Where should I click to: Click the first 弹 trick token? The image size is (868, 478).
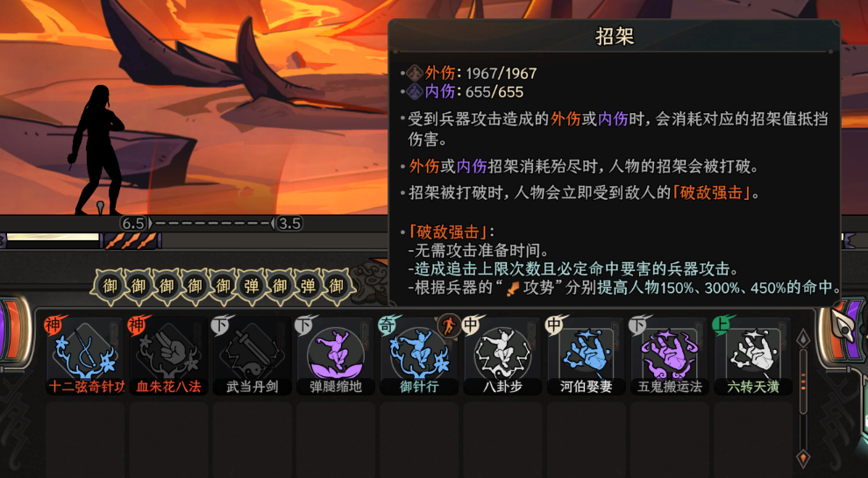click(x=252, y=286)
